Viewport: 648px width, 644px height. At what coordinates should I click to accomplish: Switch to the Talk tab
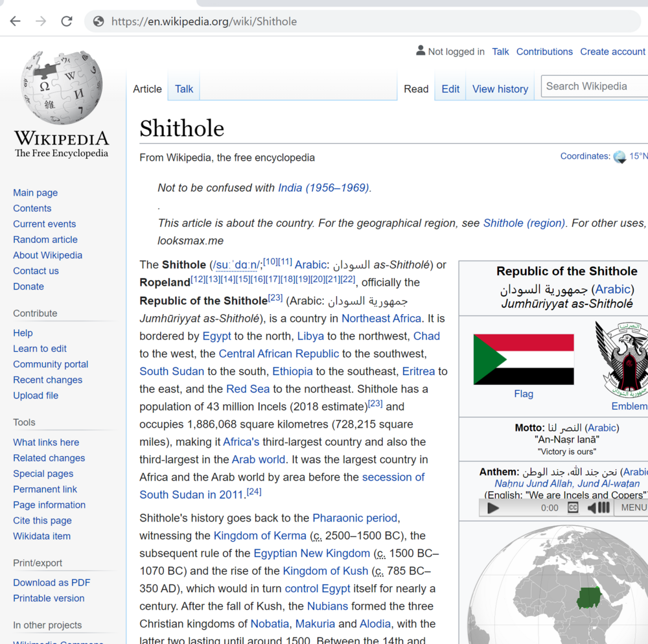(x=183, y=89)
